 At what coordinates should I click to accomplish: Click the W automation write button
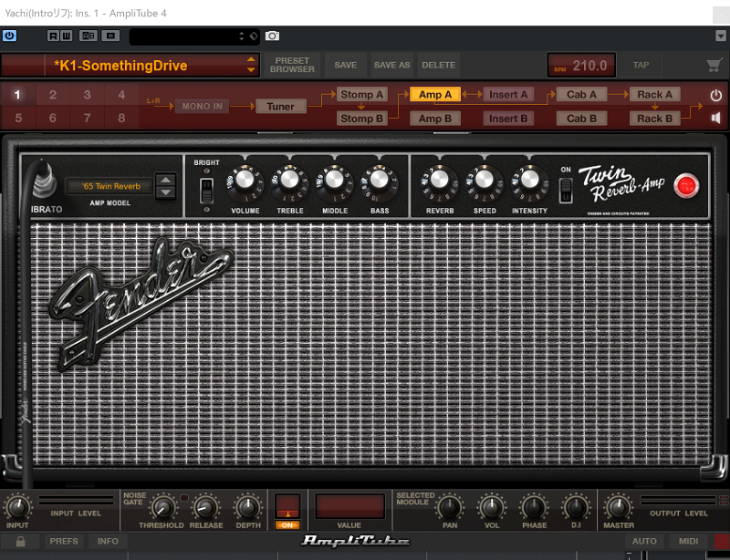(x=66, y=36)
